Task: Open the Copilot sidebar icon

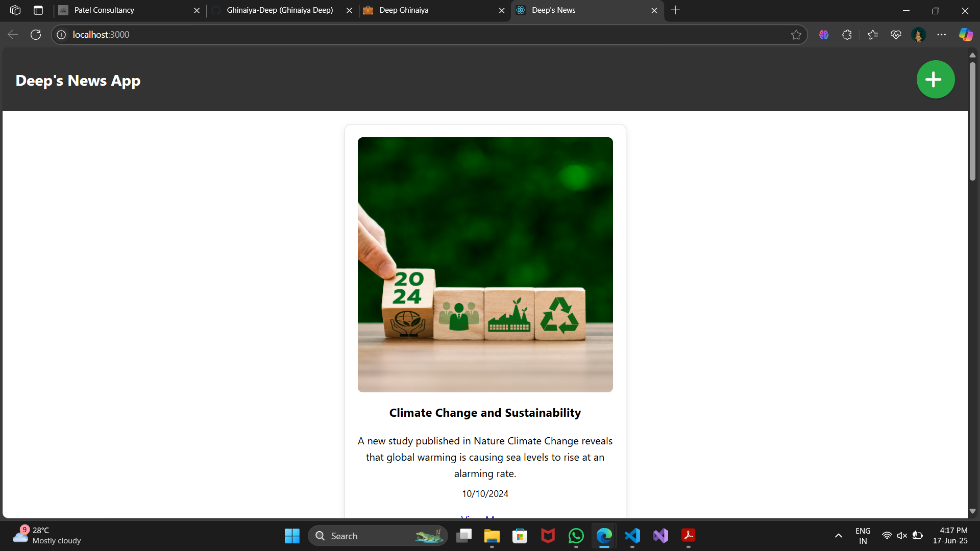Action: pyautogui.click(x=965, y=35)
